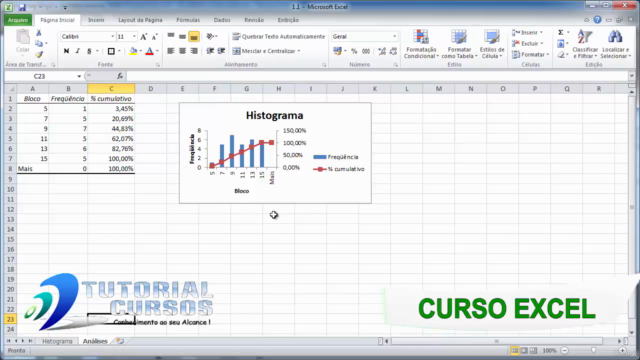The height and width of the screenshot is (360, 640).
Task: Toggle underline (S) formatting
Action: [89, 51]
